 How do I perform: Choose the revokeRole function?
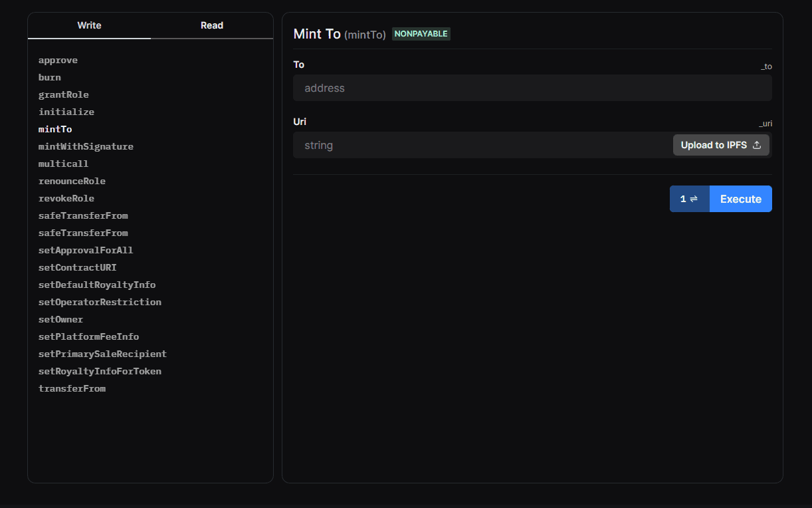point(66,198)
